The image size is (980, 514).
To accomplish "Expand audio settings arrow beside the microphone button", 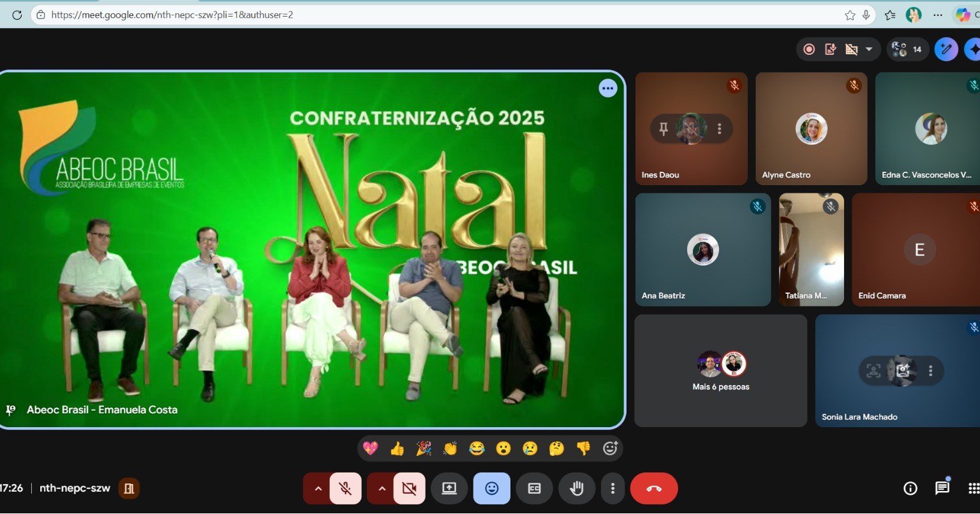I will (x=317, y=488).
